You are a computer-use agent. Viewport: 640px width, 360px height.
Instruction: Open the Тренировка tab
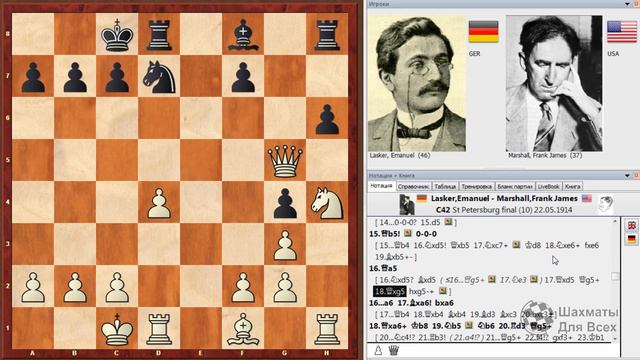[x=476, y=187]
